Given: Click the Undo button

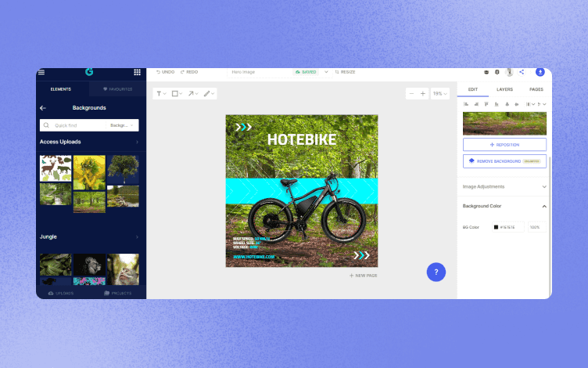Looking at the screenshot, I should point(166,72).
